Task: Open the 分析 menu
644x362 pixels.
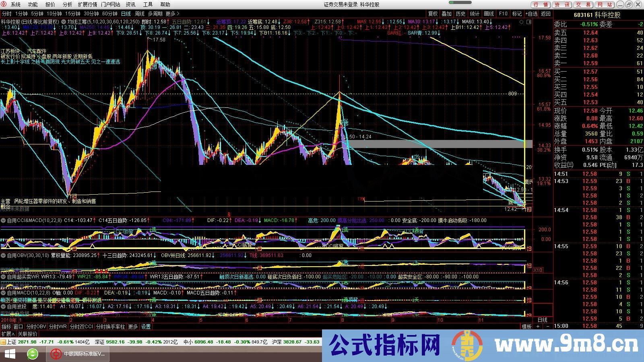Action: pyautogui.click(x=68, y=4)
